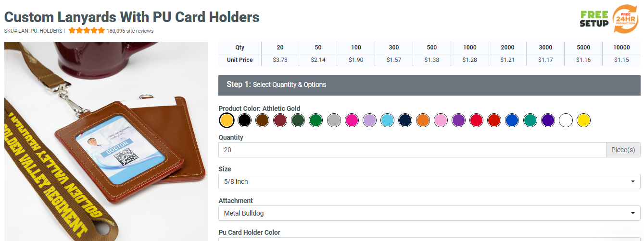The height and width of the screenshot is (241, 644).
Task: Expand the Attachment dropdown showing Metal Bulldog
Action: [429, 213]
